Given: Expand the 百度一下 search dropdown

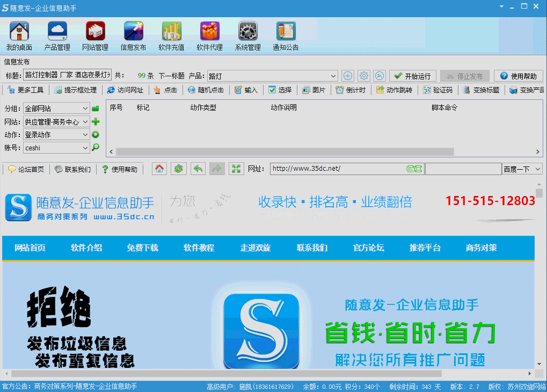Looking at the screenshot, I should point(538,169).
